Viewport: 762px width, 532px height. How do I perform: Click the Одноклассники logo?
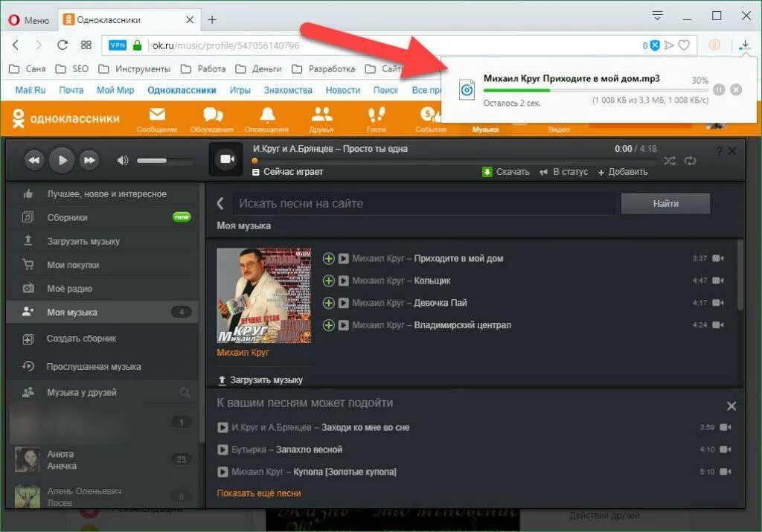[65, 118]
